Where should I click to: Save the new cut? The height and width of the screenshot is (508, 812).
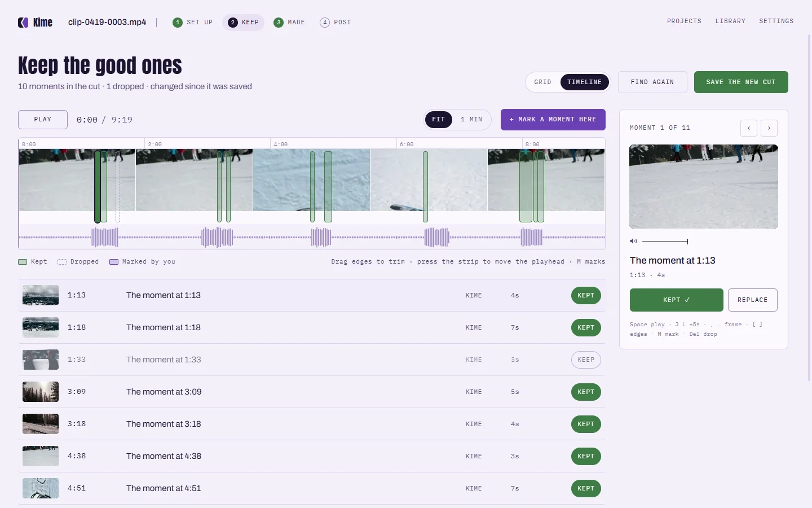click(x=741, y=82)
